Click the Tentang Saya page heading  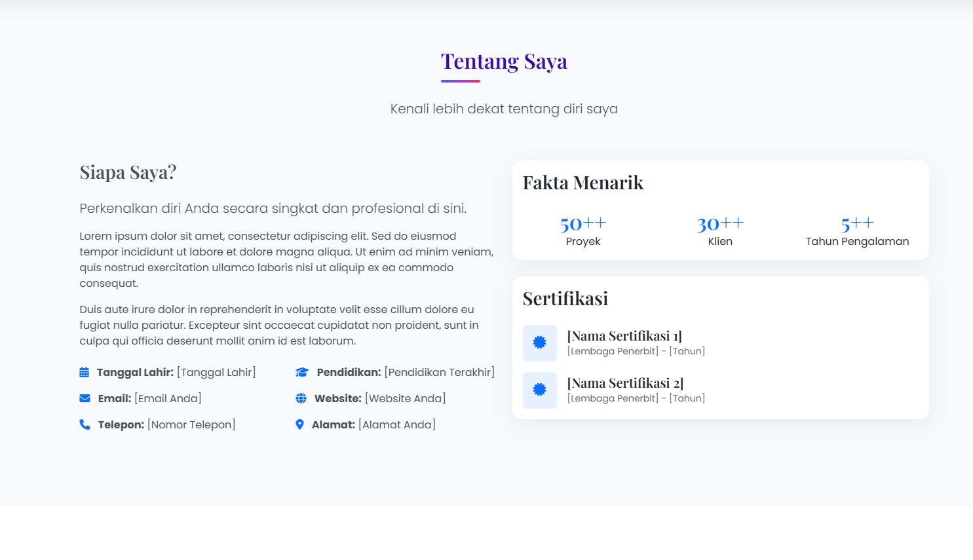click(504, 61)
